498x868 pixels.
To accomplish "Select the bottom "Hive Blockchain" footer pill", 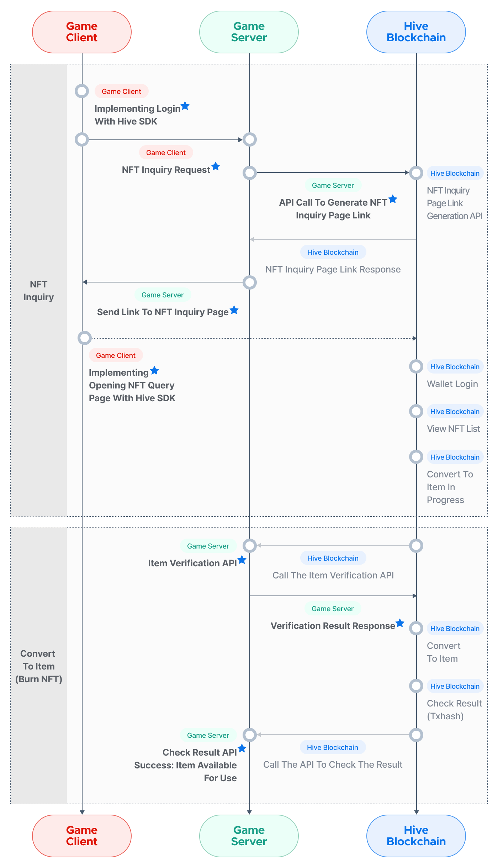I will tap(416, 836).
